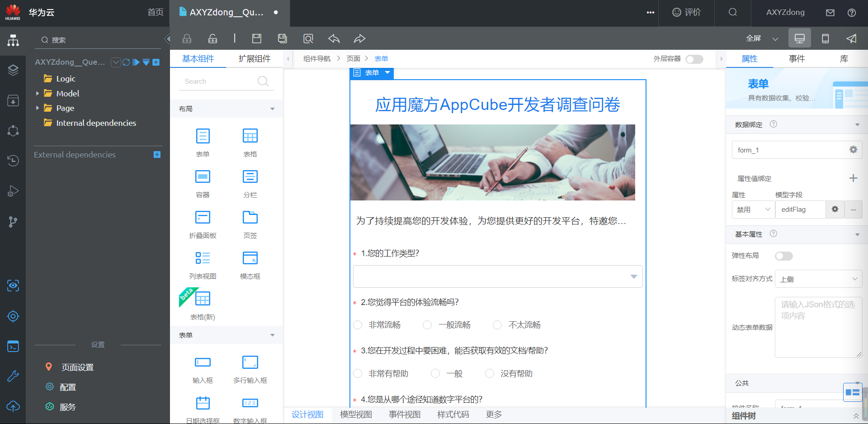Click the 评价 feedback button
Viewport: 868px width, 424px height.
tap(686, 12)
